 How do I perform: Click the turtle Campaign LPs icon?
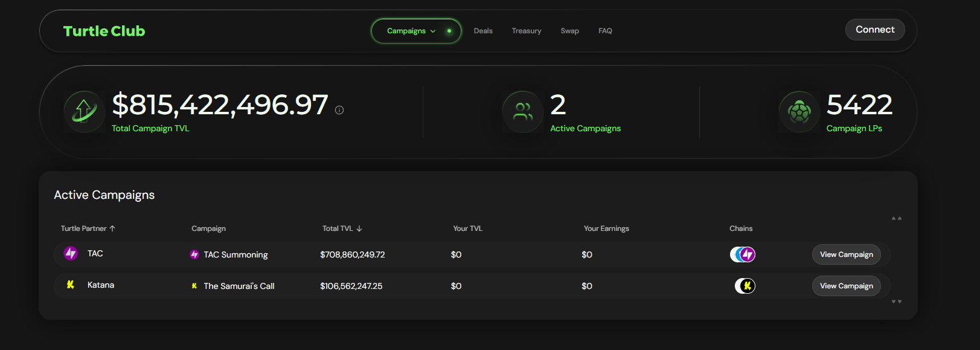click(x=799, y=111)
